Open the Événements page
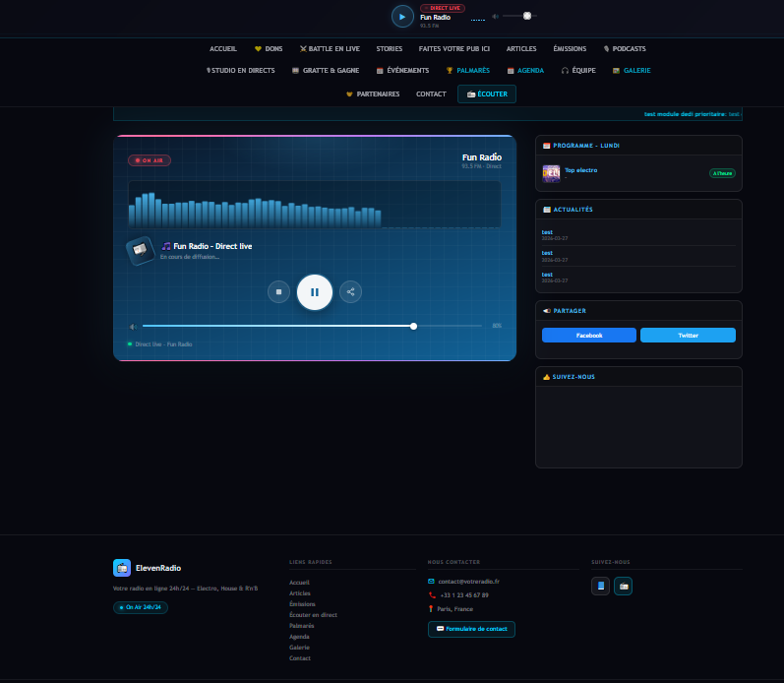Image resolution: width=784 pixels, height=683 pixels. coord(402,71)
